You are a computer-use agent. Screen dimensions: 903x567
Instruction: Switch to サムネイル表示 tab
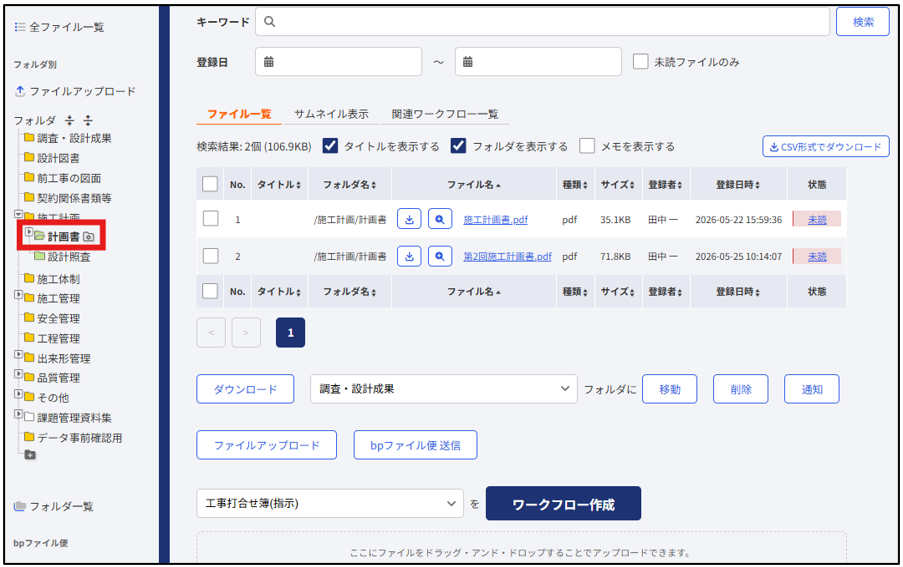point(331,114)
